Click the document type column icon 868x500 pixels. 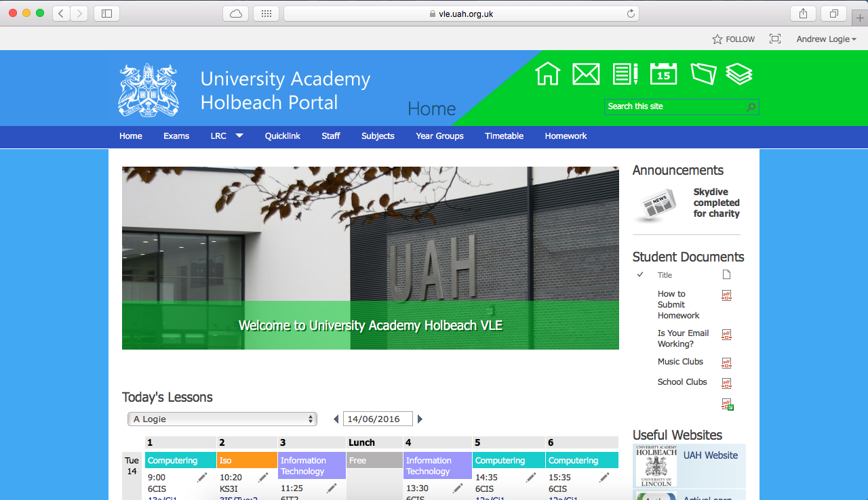click(x=726, y=274)
